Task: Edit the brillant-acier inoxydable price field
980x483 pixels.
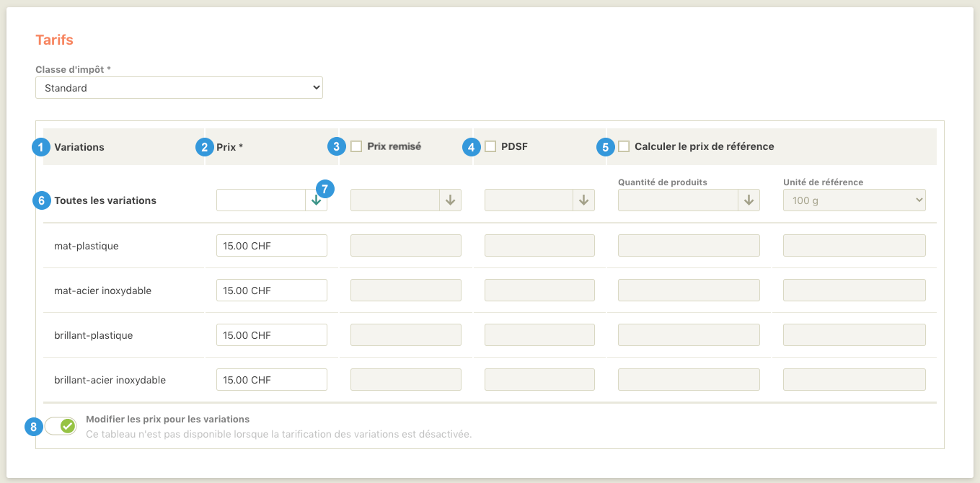Action: coord(272,380)
